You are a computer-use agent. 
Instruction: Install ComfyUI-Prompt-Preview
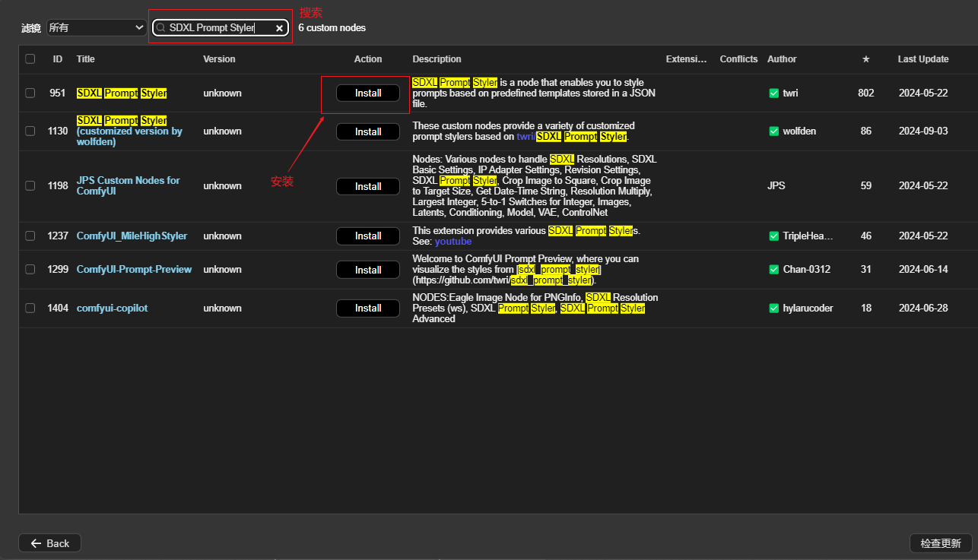point(368,270)
